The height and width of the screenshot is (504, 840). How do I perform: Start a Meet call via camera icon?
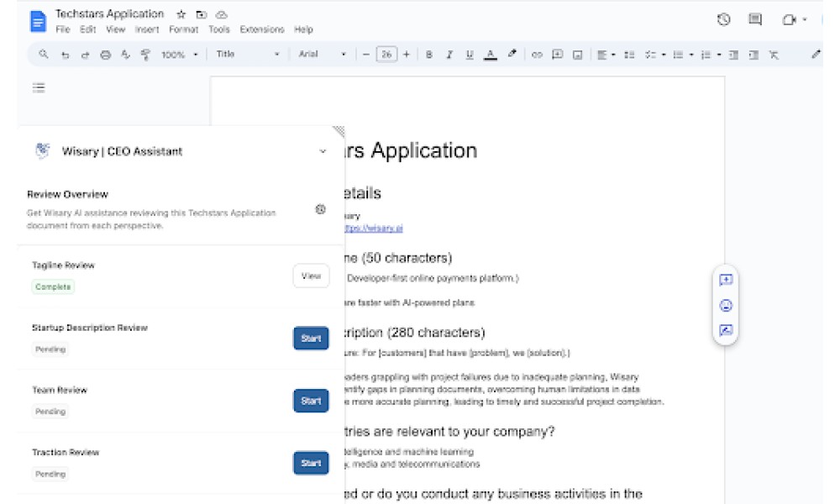click(x=789, y=20)
